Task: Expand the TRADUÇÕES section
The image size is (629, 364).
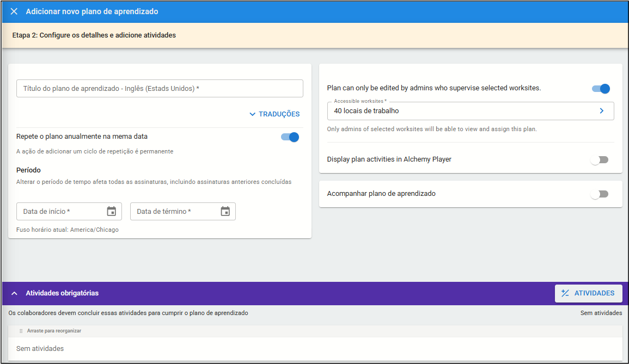Action: (274, 114)
